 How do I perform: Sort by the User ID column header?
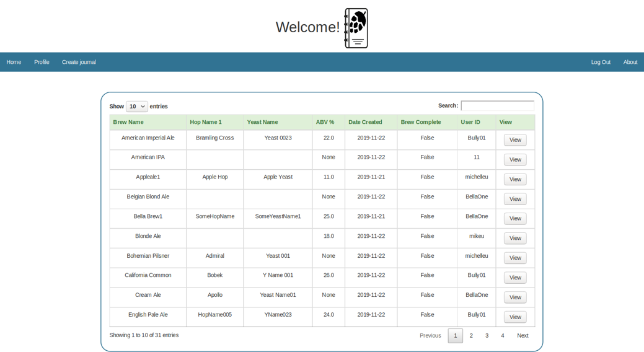[470, 122]
